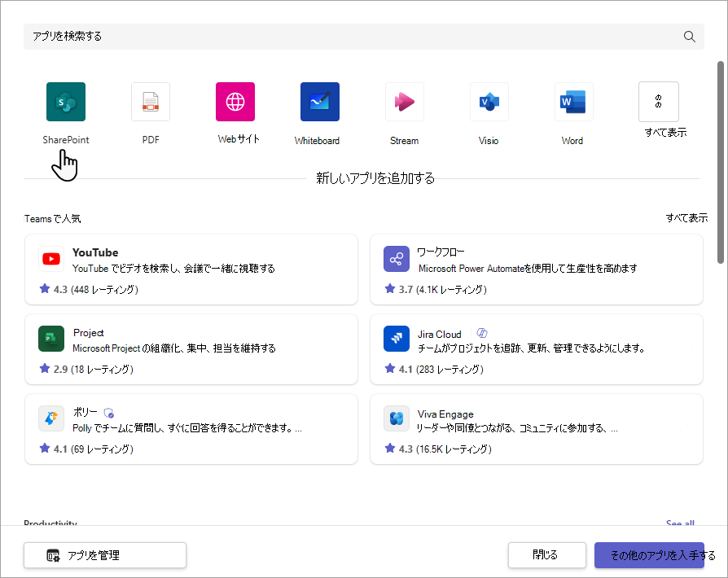The height and width of the screenshot is (578, 728).
Task: Click the vertical scrollbar thumb
Action: tap(721, 162)
